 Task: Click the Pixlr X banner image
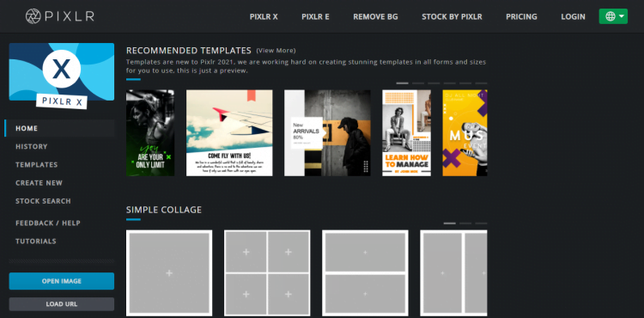click(x=62, y=75)
